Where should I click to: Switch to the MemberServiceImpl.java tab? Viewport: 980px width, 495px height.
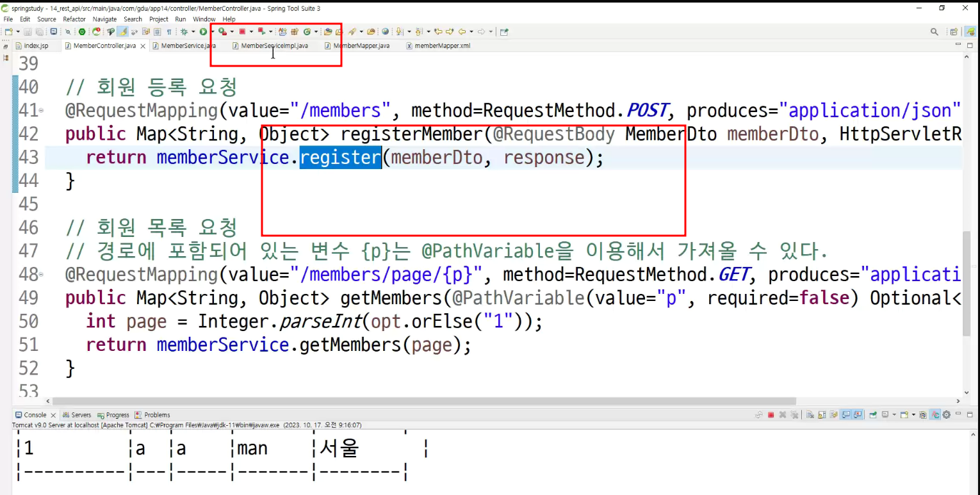pos(270,46)
